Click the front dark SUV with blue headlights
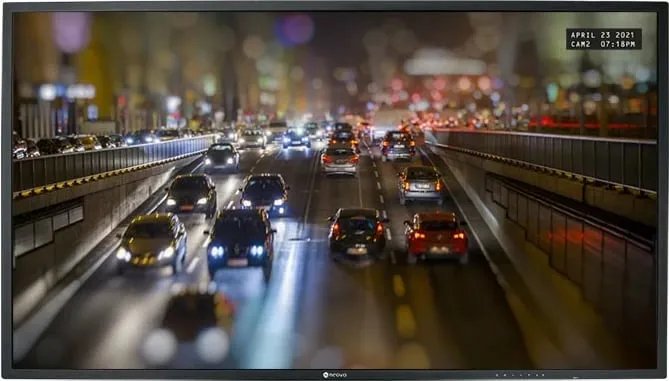This screenshot has width=669, height=381. pyautogui.click(x=240, y=241)
